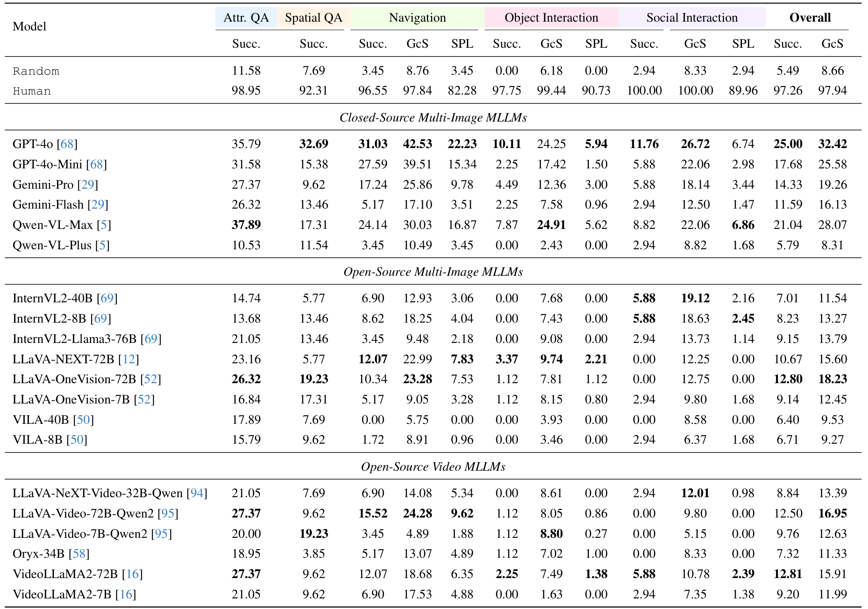Screen dimensions: 868x609
Task: Select the Attr. QA column header
Action: pyautogui.click(x=246, y=18)
